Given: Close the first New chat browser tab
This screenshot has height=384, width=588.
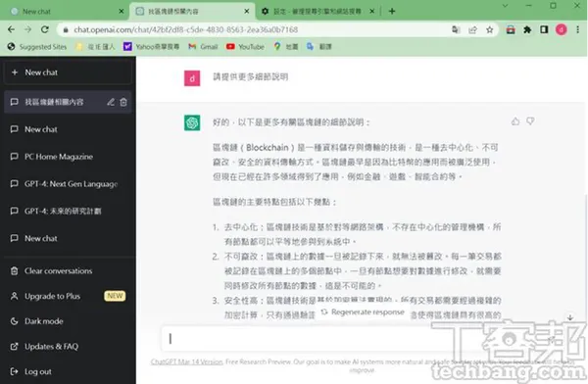Looking at the screenshot, I should point(122,11).
